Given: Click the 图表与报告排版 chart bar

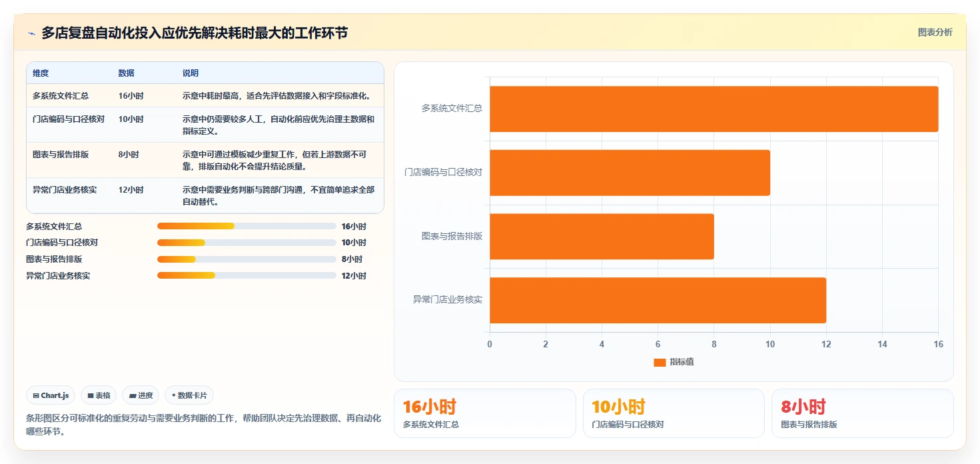Looking at the screenshot, I should 602,237.
